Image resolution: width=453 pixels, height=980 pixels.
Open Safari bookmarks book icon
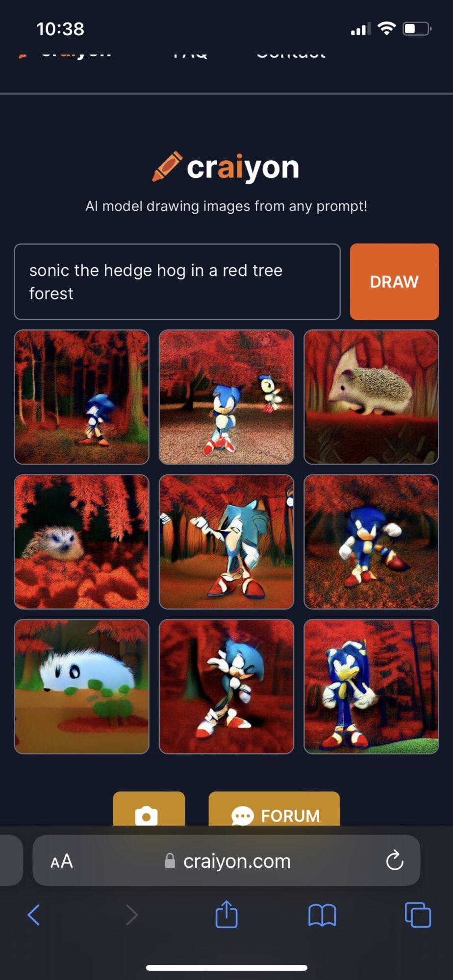322,915
